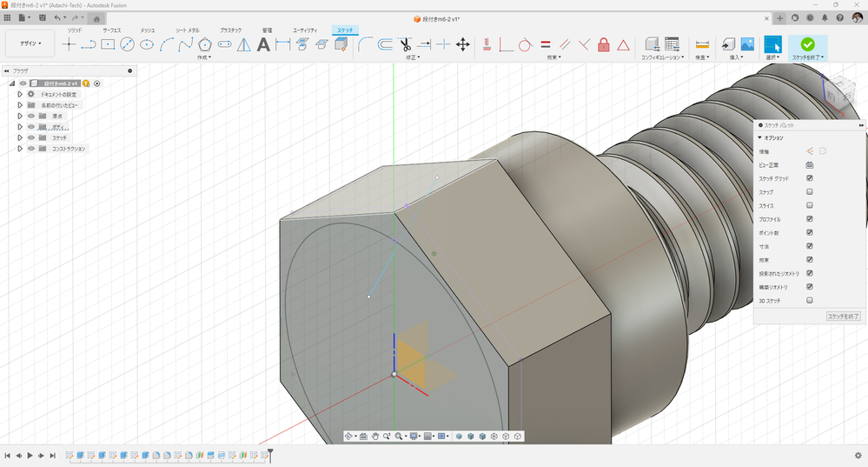Select the Polygon sketch tool
The width and height of the screenshot is (868, 467).
click(x=205, y=45)
